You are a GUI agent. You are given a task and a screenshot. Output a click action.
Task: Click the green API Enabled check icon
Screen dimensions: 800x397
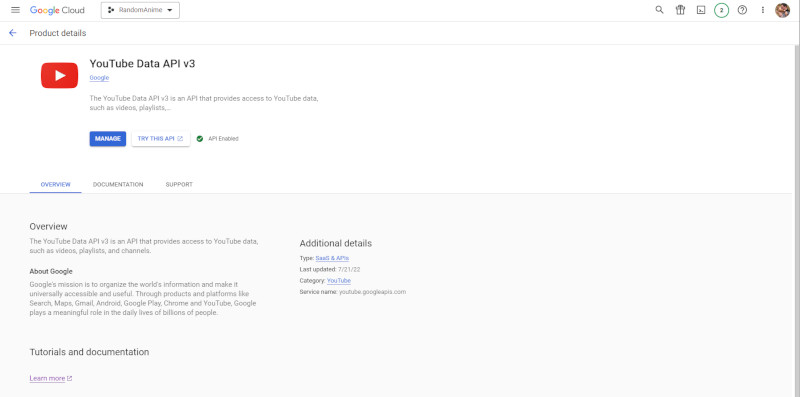click(200, 139)
